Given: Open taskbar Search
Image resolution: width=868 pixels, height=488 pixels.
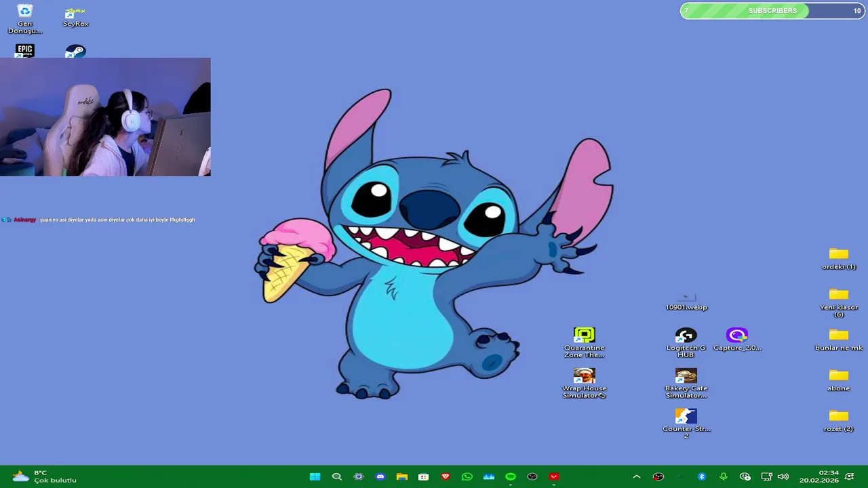Looking at the screenshot, I should [337, 476].
